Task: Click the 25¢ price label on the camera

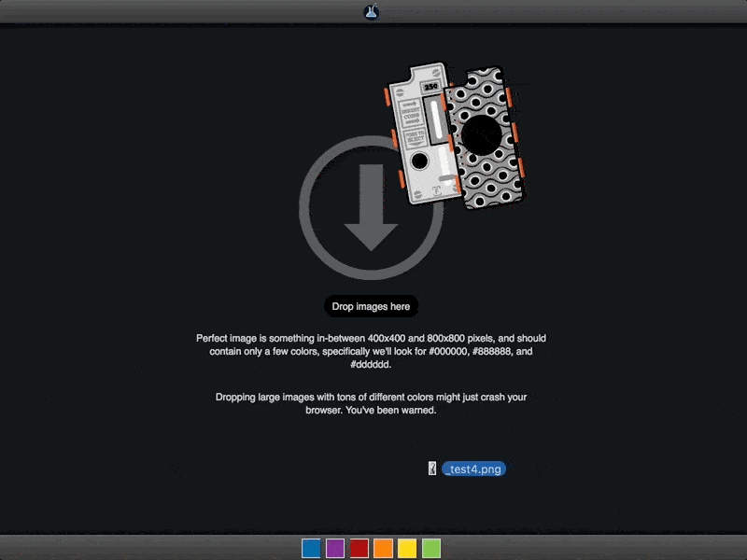Action: pyautogui.click(x=430, y=87)
